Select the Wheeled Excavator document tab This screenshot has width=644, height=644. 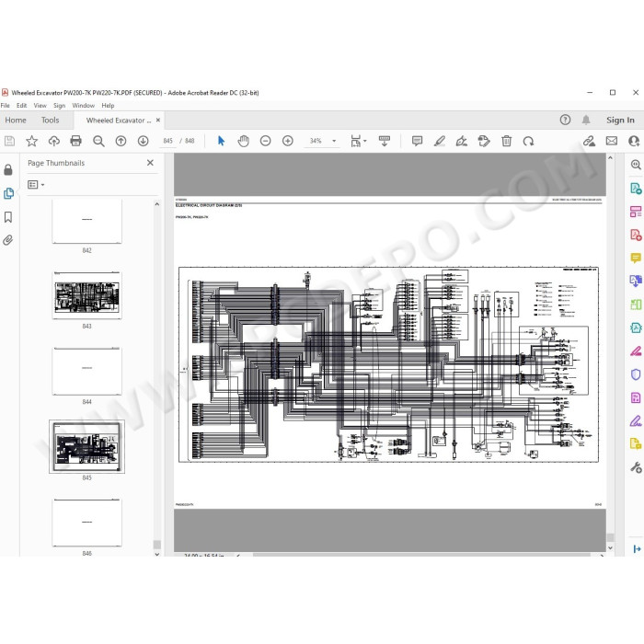(x=119, y=121)
